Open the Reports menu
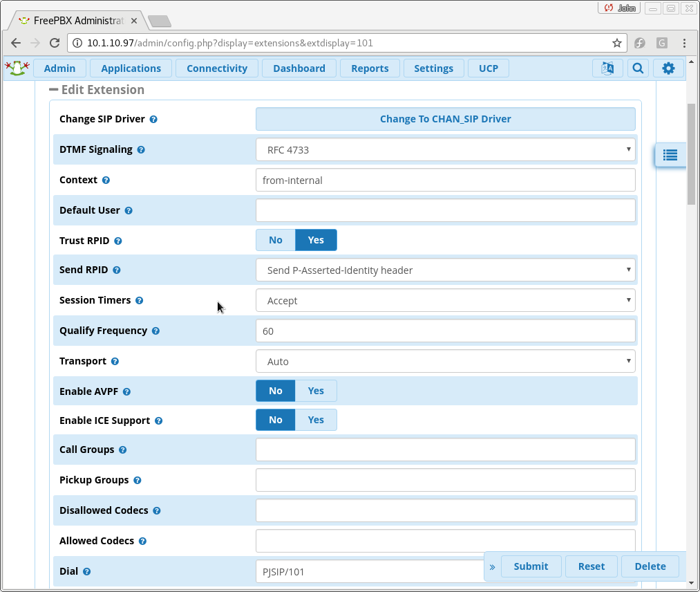700x592 pixels. [x=370, y=68]
